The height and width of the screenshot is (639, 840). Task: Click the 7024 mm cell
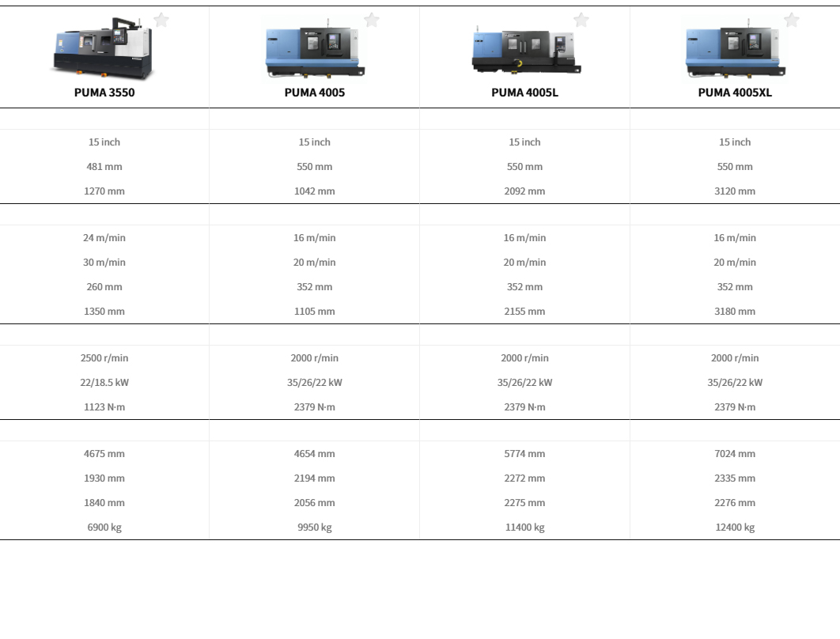tap(735, 454)
